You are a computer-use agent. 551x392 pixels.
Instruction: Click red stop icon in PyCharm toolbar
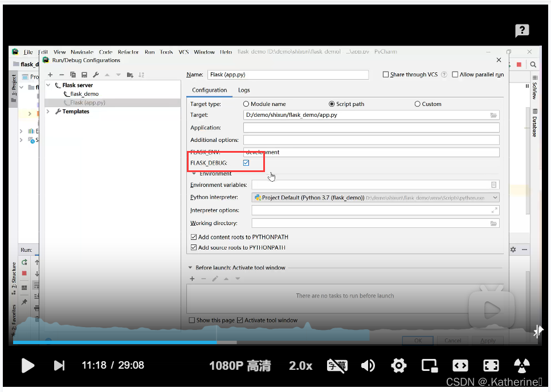[519, 64]
